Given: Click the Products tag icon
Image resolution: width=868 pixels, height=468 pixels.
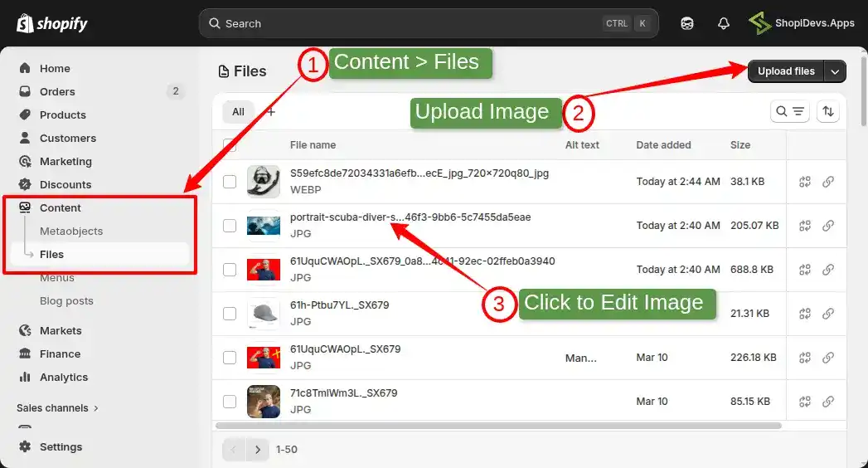Looking at the screenshot, I should click(x=25, y=115).
